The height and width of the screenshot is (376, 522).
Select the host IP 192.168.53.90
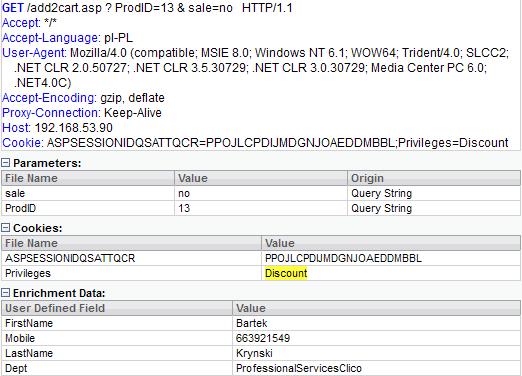74,128
